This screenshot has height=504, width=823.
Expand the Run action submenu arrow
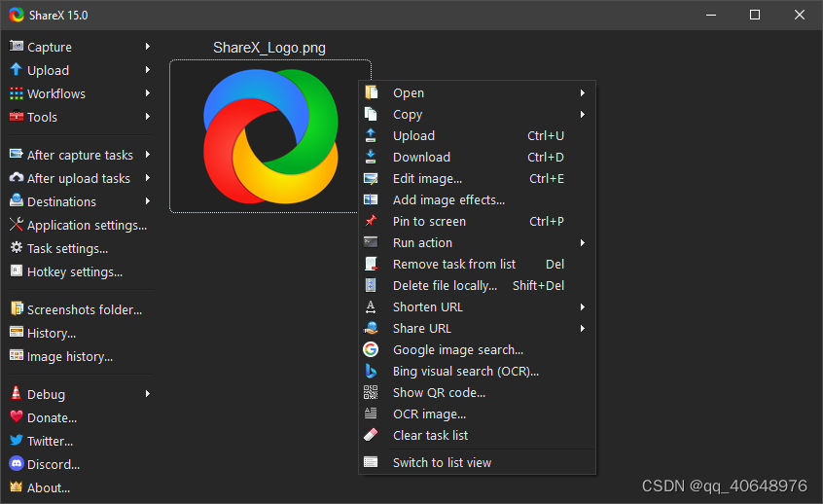pos(582,242)
